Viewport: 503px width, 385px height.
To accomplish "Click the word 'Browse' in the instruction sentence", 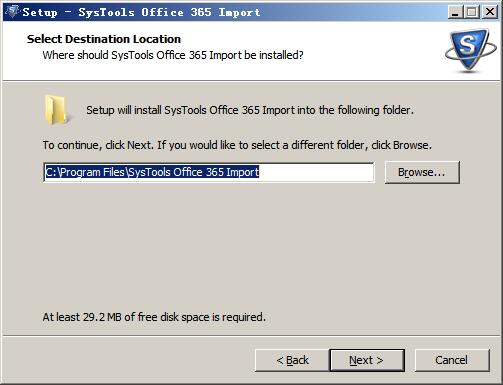I will [x=411, y=145].
